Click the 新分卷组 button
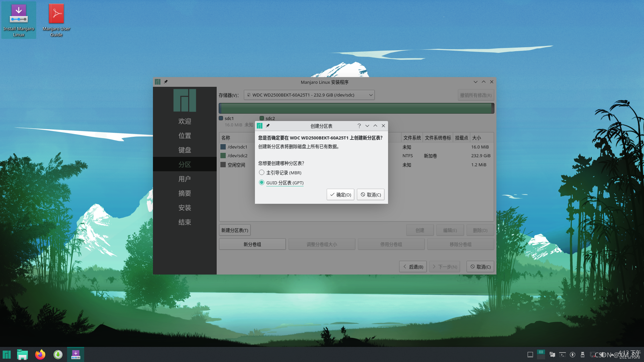This screenshot has height=362, width=644. pyautogui.click(x=252, y=244)
